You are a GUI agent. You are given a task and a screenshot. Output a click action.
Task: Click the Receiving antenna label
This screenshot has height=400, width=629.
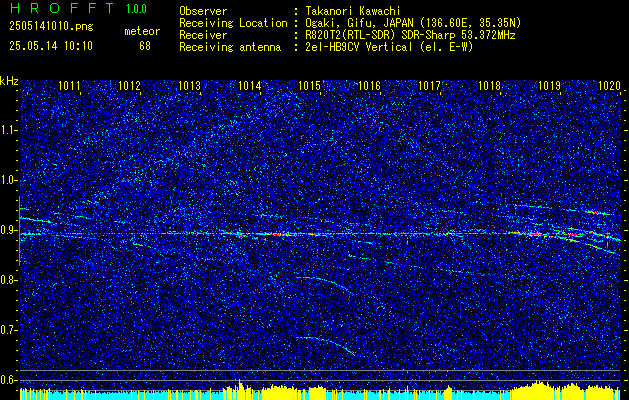(230, 47)
